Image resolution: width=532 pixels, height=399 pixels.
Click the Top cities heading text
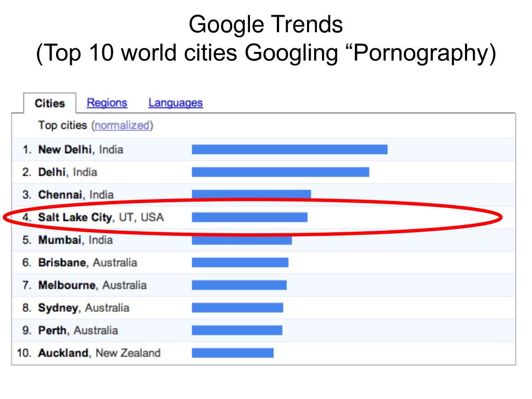pos(62,125)
